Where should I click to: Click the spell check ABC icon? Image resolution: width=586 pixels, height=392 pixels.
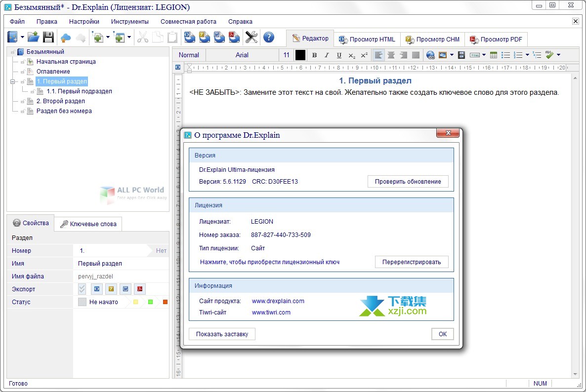(x=549, y=55)
